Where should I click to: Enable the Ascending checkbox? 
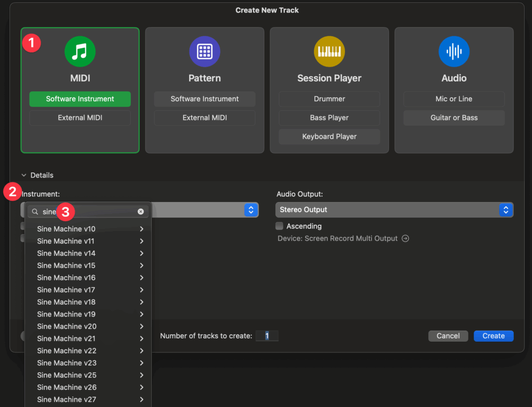pyautogui.click(x=280, y=226)
